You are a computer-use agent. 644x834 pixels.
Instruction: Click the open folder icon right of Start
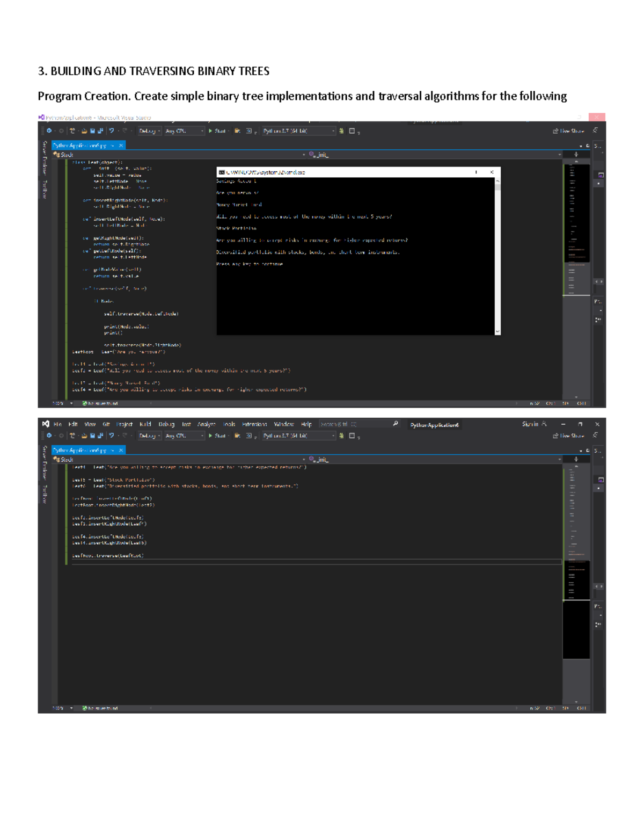tap(237, 436)
